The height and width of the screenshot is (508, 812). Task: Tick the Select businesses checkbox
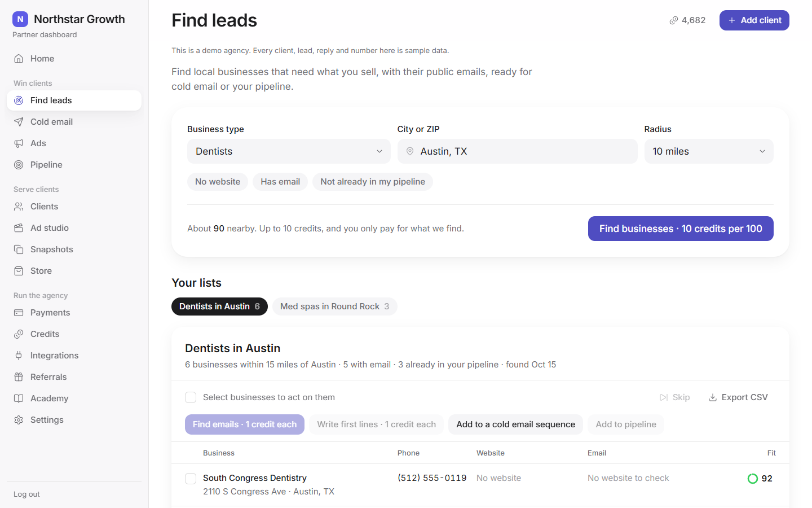191,397
